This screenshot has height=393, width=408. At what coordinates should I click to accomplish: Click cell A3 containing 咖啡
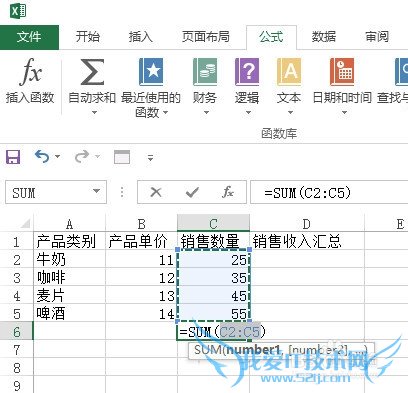(69, 277)
